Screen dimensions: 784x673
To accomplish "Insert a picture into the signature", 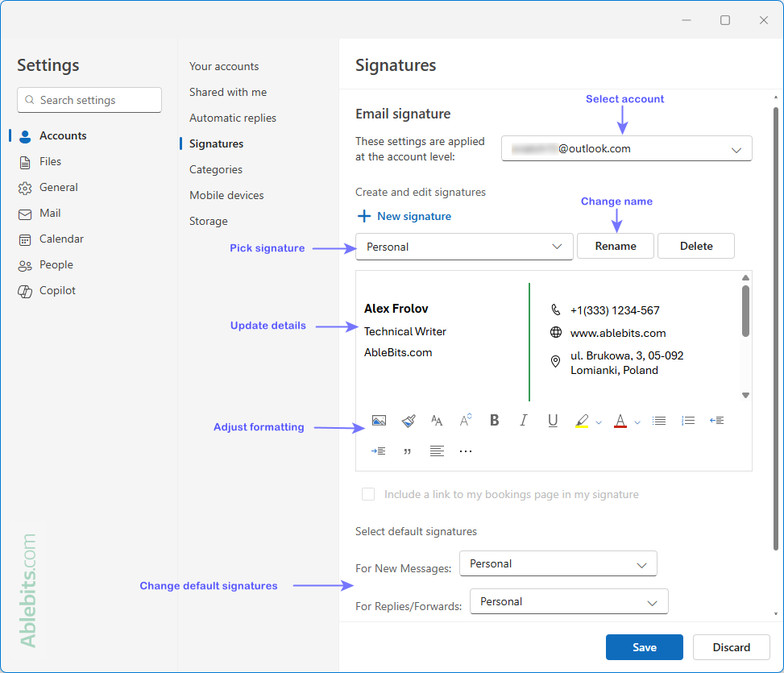I will click(x=379, y=420).
